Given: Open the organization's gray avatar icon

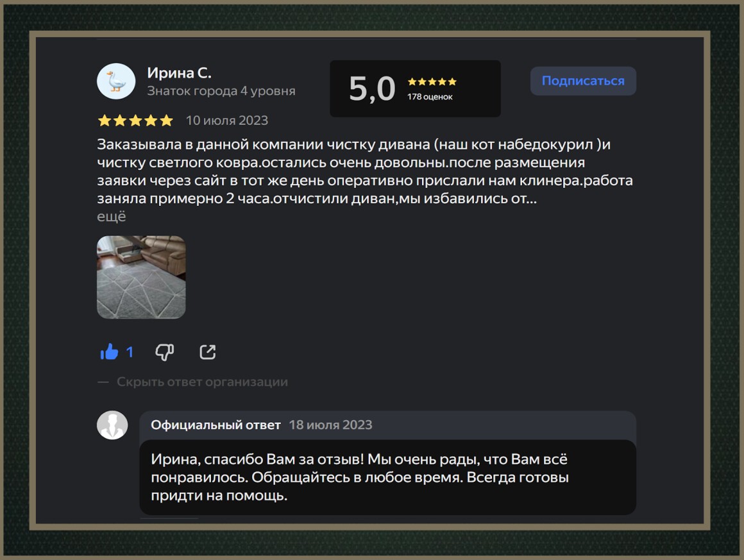Looking at the screenshot, I should tap(112, 425).
